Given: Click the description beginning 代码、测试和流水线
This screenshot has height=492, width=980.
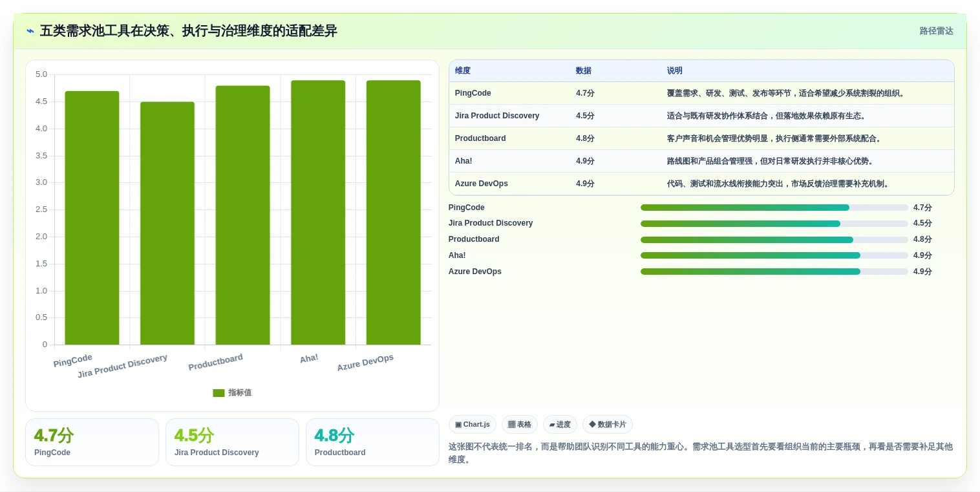Looking at the screenshot, I should pyautogui.click(x=778, y=184).
